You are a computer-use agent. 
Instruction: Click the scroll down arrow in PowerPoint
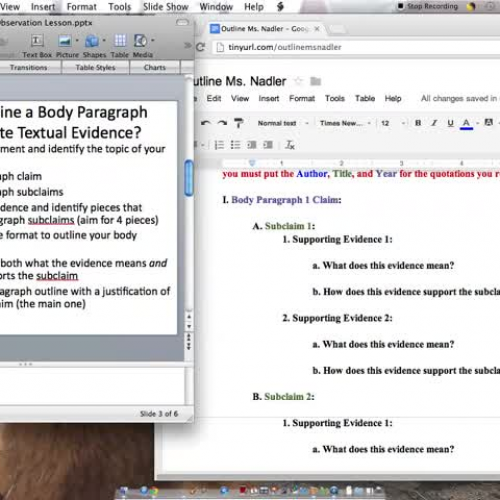(x=189, y=326)
